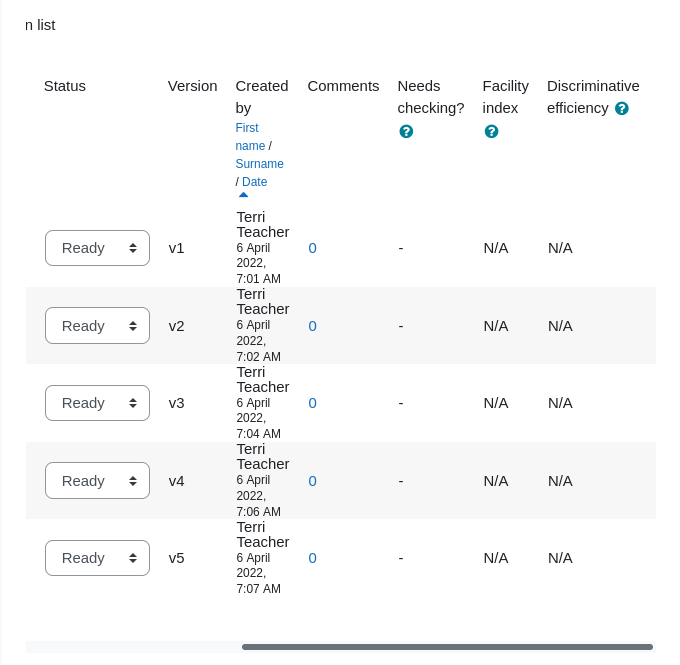The width and height of the screenshot is (680, 665).
Task: Click the horizontal scrollbar thumb
Action: click(x=447, y=647)
